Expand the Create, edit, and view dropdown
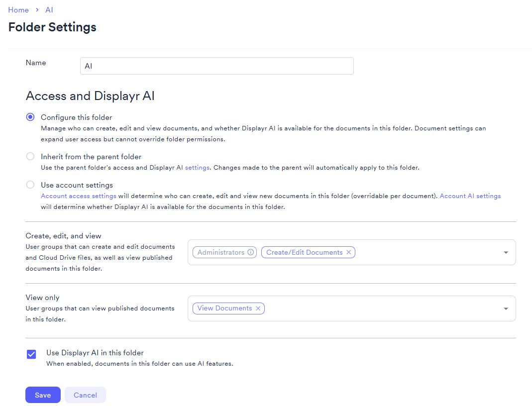Image resolution: width=532 pixels, height=409 pixels. pos(506,252)
